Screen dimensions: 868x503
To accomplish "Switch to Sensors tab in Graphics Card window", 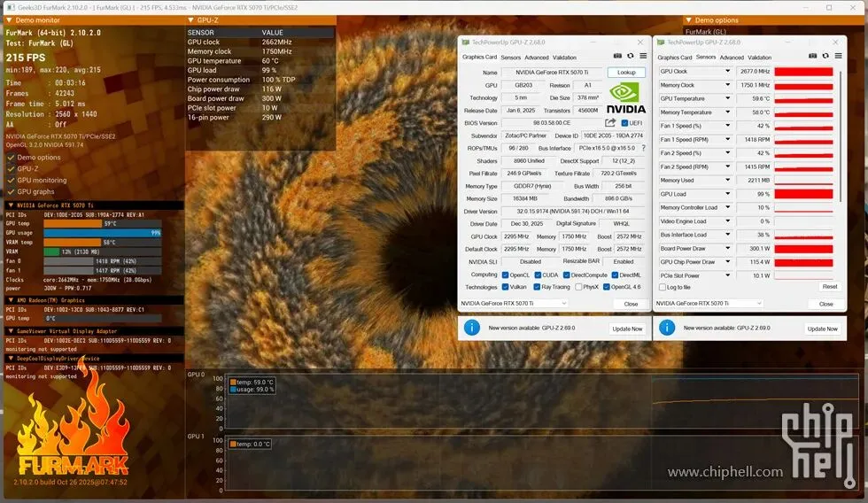I will [510, 58].
